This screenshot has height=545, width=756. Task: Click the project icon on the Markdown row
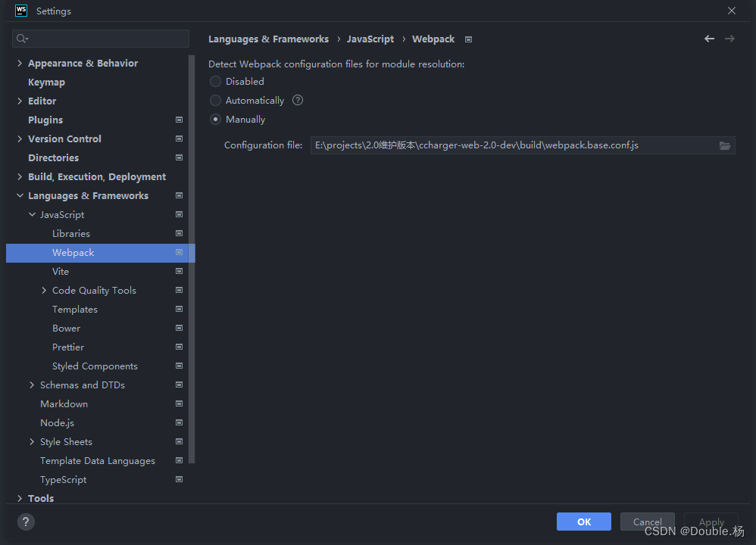[x=179, y=403]
